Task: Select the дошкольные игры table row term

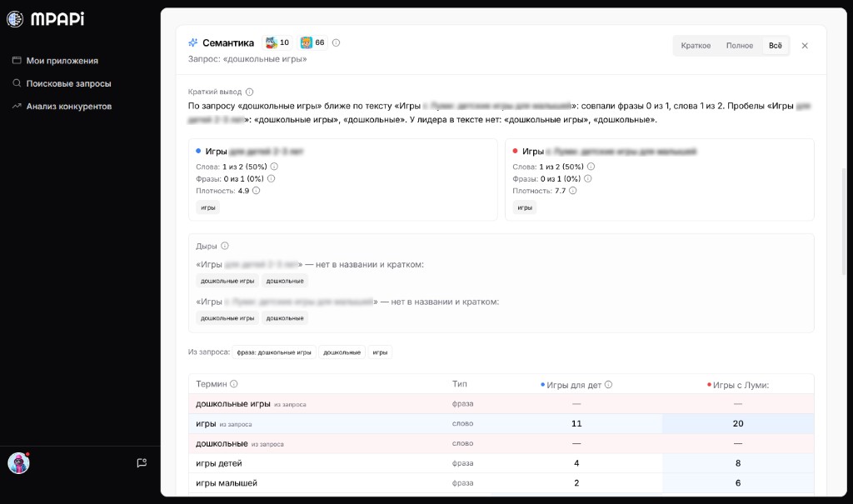Action: (x=233, y=404)
